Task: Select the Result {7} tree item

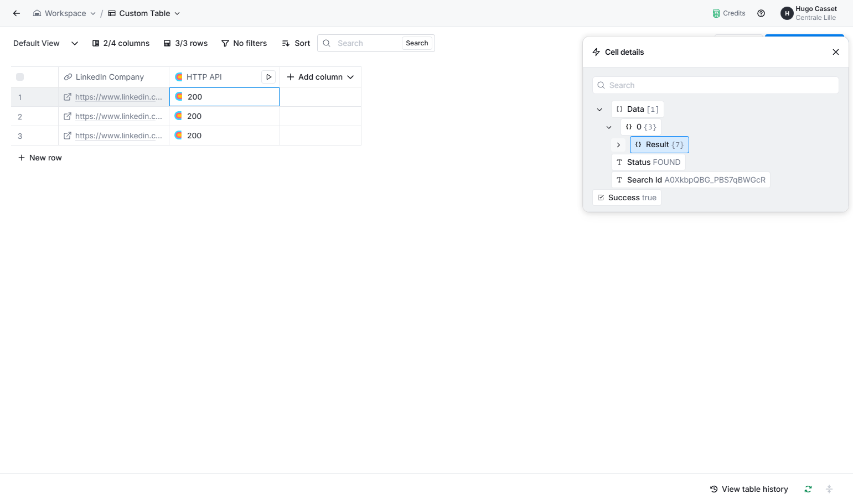Action: (659, 144)
